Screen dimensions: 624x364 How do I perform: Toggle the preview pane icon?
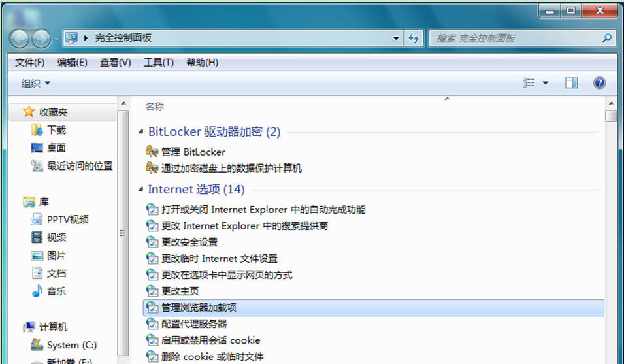click(x=572, y=83)
